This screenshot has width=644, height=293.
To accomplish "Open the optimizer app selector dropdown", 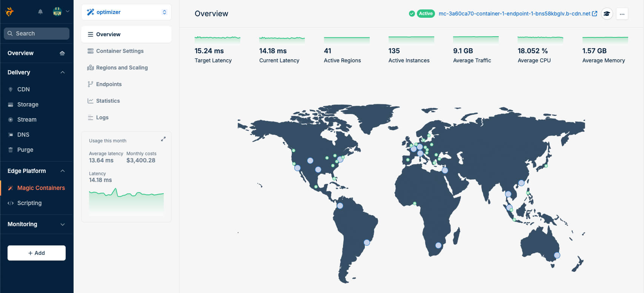I will click(126, 12).
